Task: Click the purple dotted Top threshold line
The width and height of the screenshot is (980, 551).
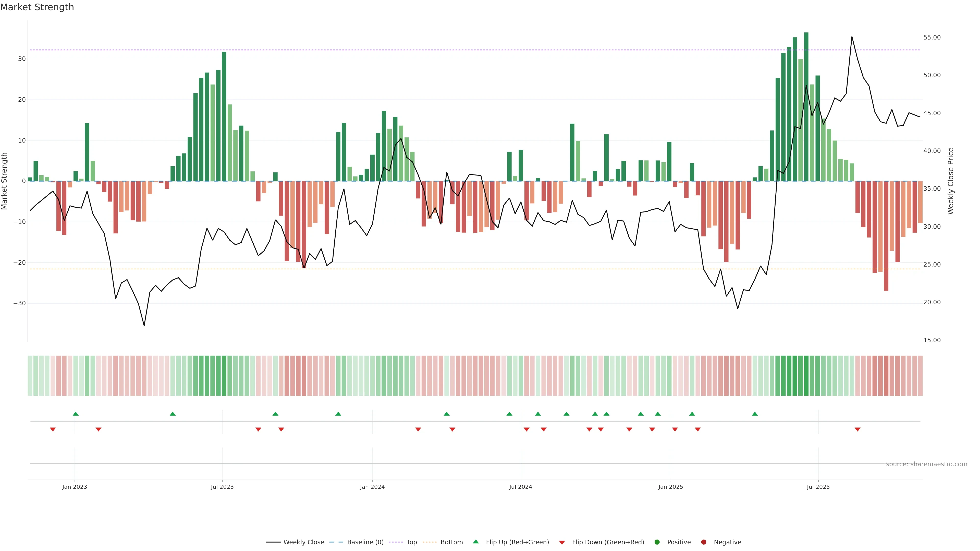Action: (x=457, y=50)
